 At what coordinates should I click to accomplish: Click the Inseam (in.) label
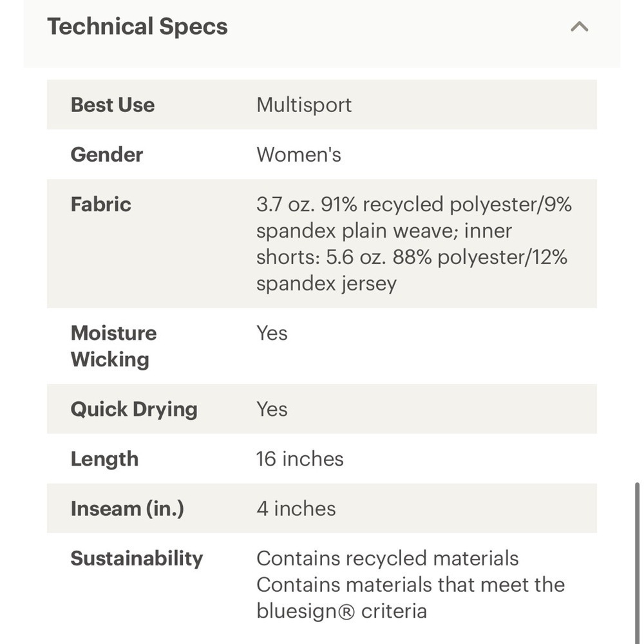click(128, 509)
